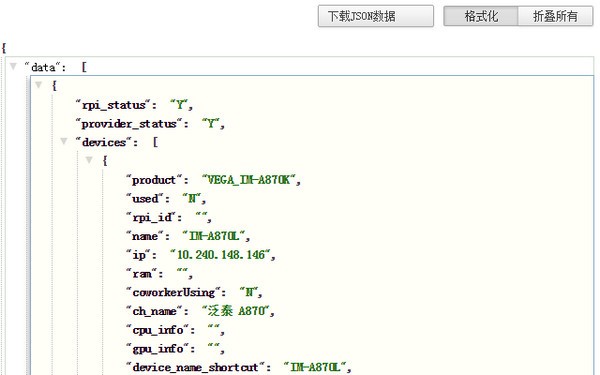This screenshot has width=600, height=375.
Task: Click the "coworkerUsing" key
Action: point(173,292)
